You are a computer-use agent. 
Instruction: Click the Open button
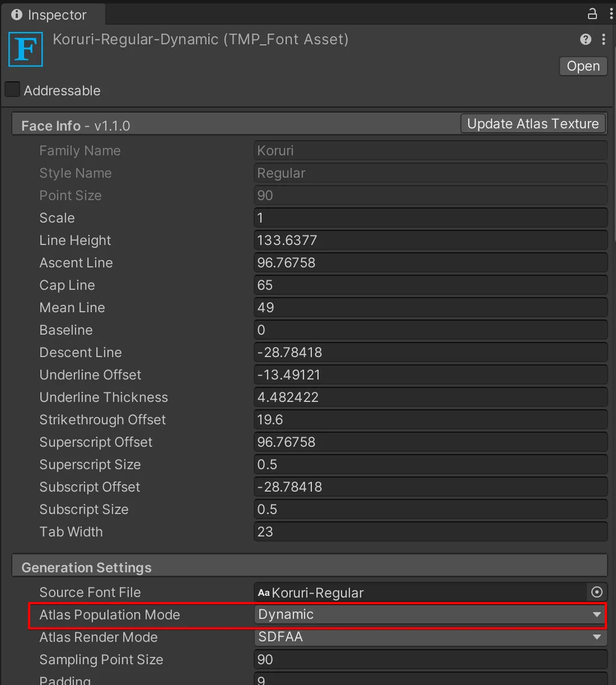582,66
